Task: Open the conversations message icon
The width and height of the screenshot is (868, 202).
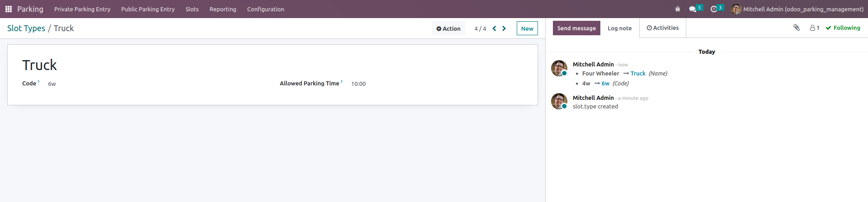Action: tap(693, 9)
